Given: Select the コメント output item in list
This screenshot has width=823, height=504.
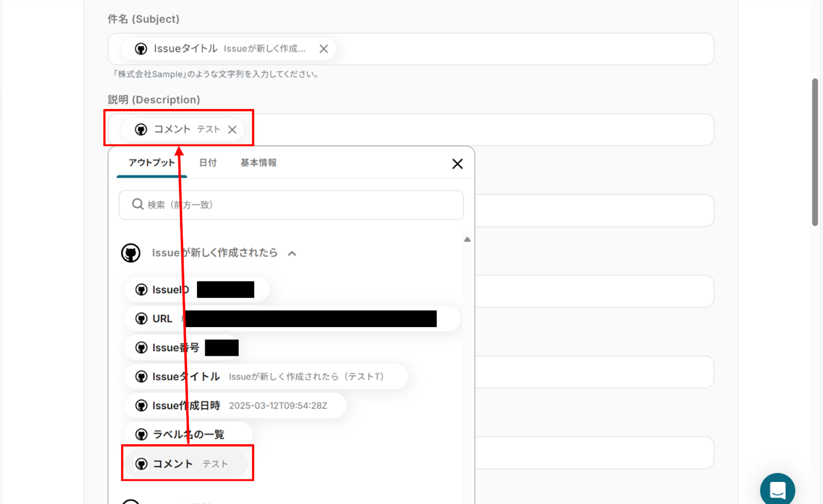Looking at the screenshot, I should tap(186, 464).
